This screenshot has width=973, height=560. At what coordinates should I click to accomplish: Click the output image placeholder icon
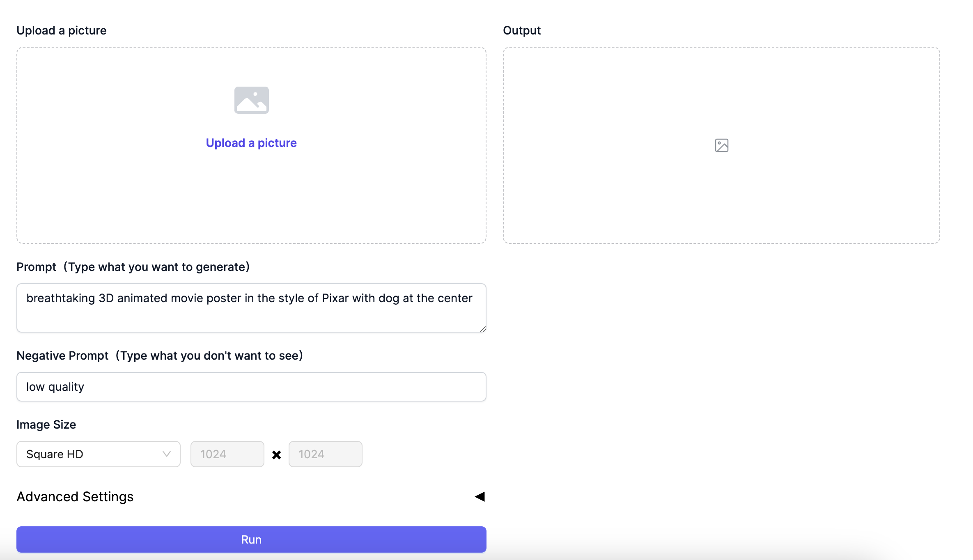[721, 145]
